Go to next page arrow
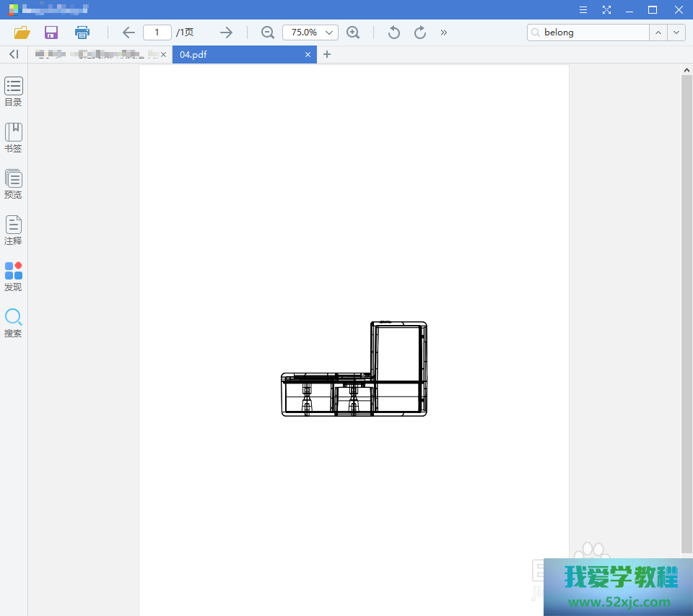Viewport: 693px width, 616px height. pos(226,32)
